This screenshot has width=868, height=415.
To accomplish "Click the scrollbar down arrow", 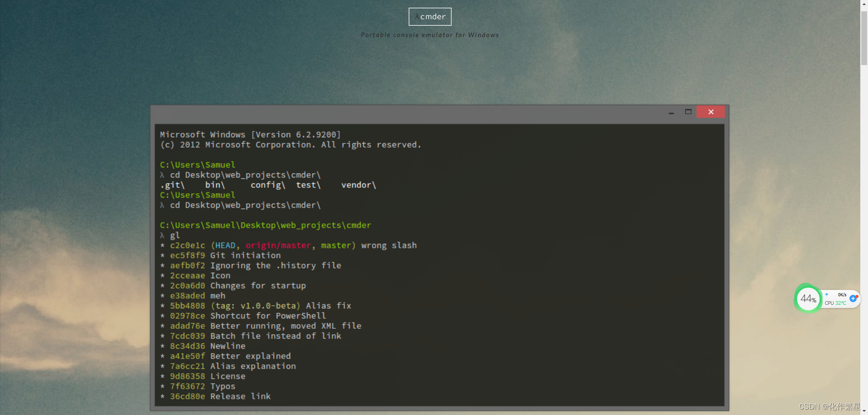I will tap(864, 411).
